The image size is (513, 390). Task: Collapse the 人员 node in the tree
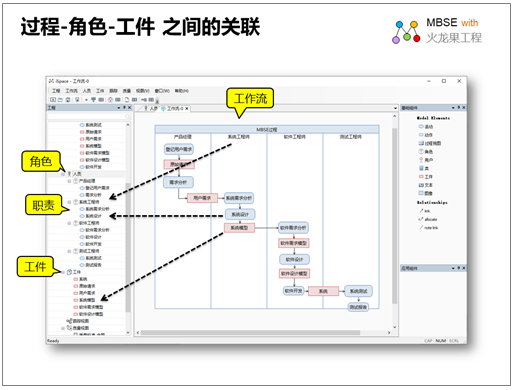pyautogui.click(x=63, y=174)
